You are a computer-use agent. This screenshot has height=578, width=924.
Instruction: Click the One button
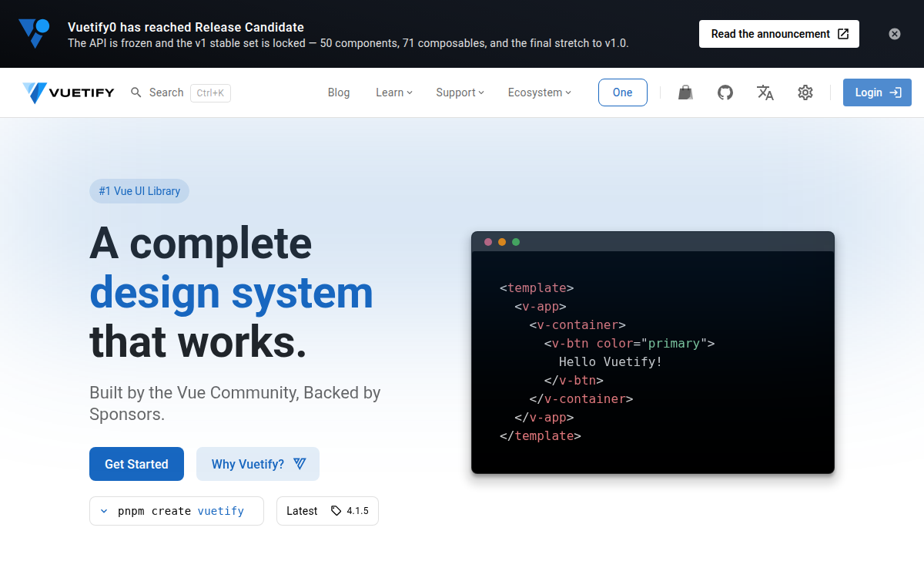[x=623, y=92]
